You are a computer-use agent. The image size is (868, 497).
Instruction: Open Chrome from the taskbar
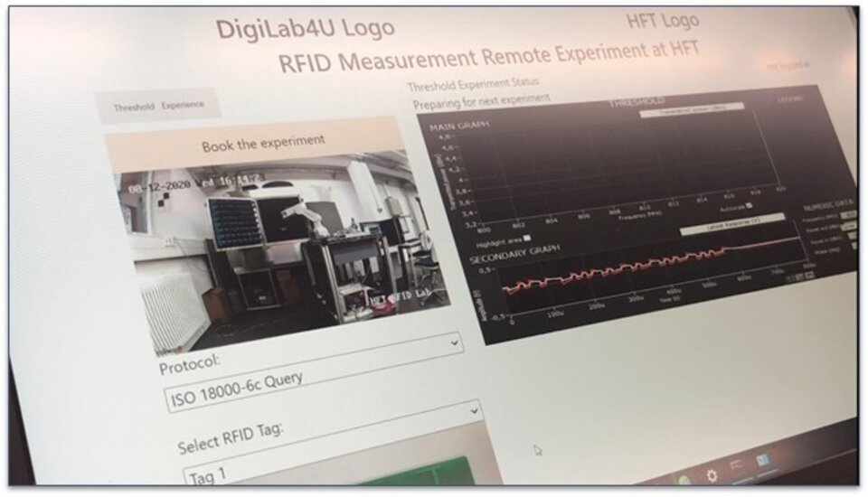pyautogui.click(x=684, y=482)
